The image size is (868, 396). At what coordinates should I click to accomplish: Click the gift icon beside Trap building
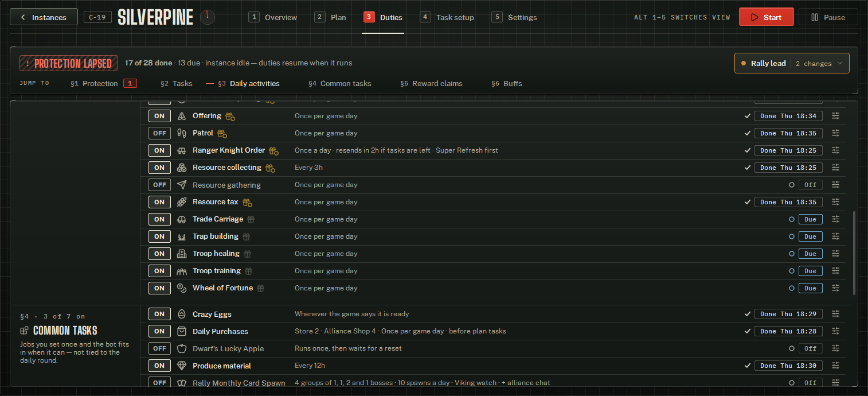click(247, 236)
